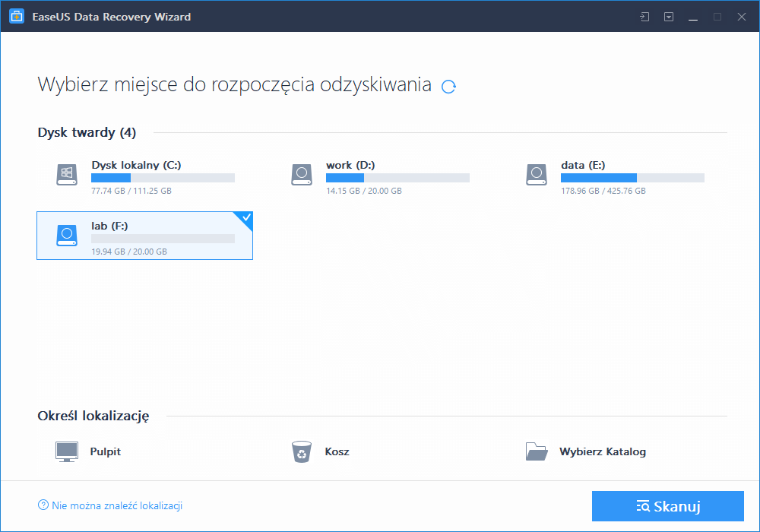
Task: Click the lab (F:) drive icon
Action: click(67, 236)
